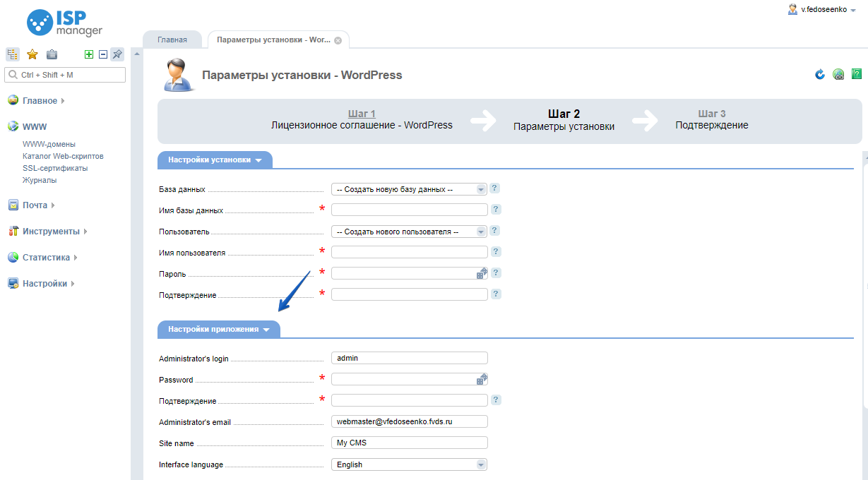Collapse the Настройки установки section
The image size is (868, 480).
(x=258, y=160)
